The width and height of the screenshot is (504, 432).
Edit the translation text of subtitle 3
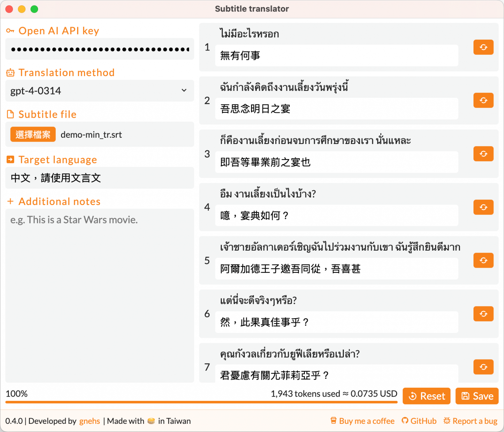[x=336, y=162]
